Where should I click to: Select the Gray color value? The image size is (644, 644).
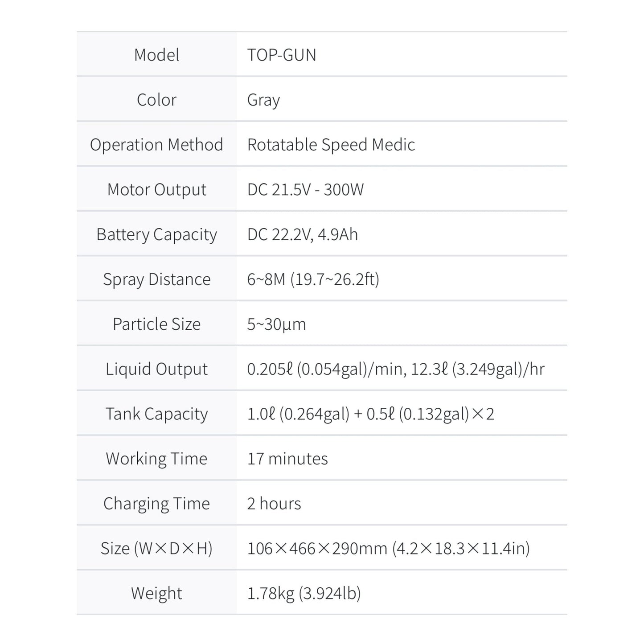click(263, 100)
